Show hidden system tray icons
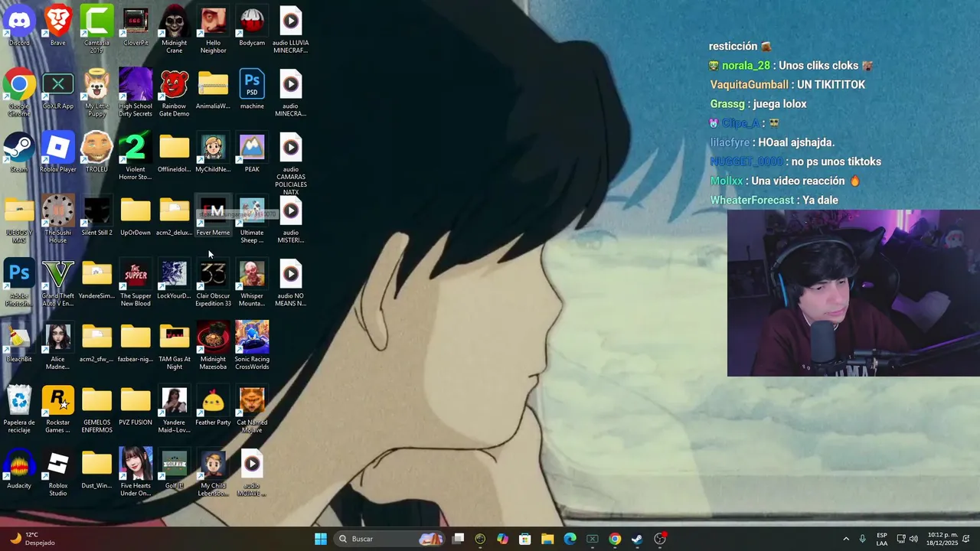 [846, 539]
